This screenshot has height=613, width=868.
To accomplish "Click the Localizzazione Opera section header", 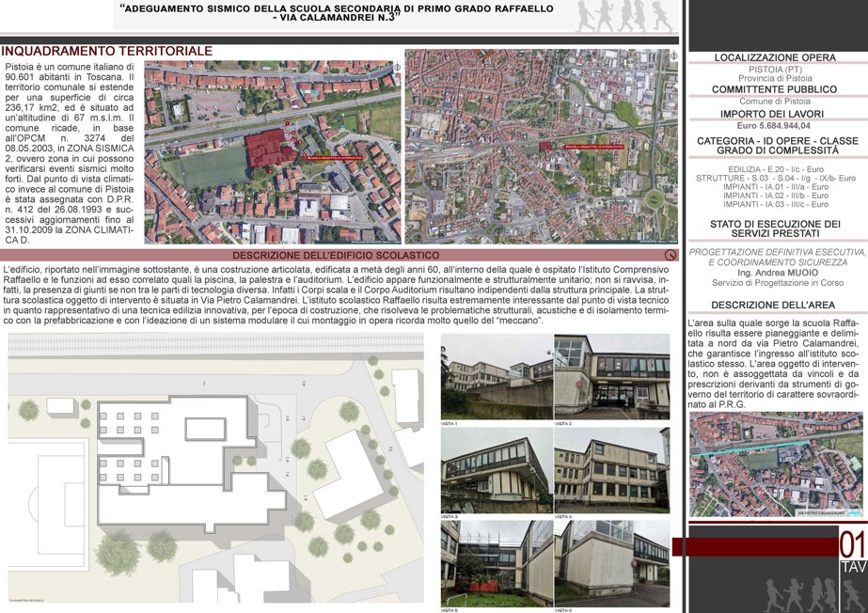I will click(775, 57).
